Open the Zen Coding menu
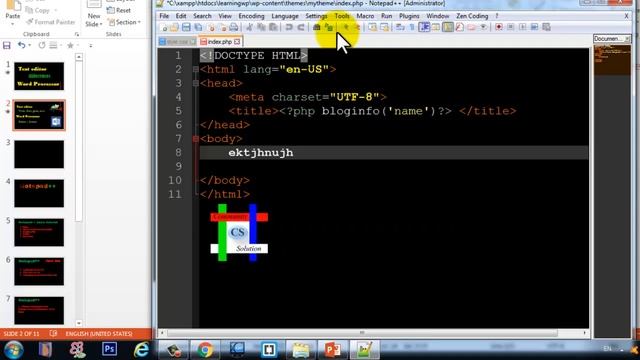 [x=472, y=16]
